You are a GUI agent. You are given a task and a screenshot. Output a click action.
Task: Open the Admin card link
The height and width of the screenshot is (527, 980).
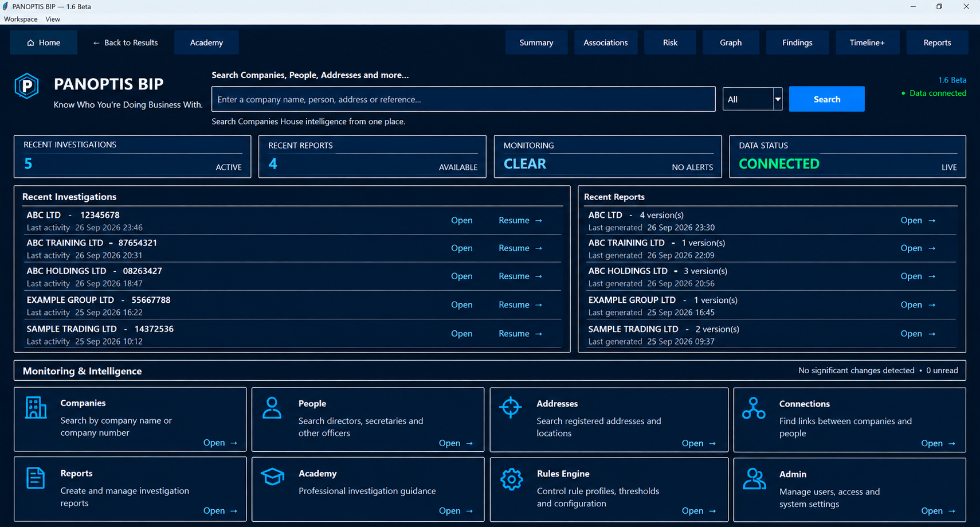click(x=938, y=510)
